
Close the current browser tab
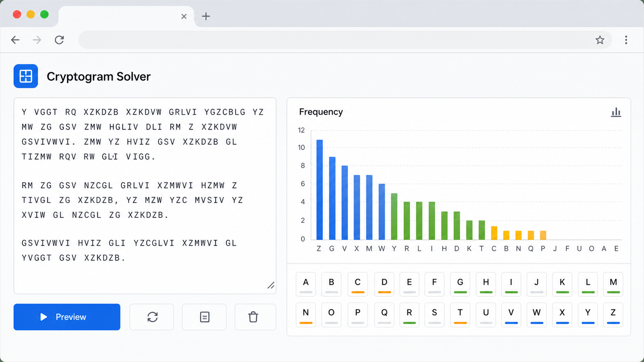[x=184, y=16]
